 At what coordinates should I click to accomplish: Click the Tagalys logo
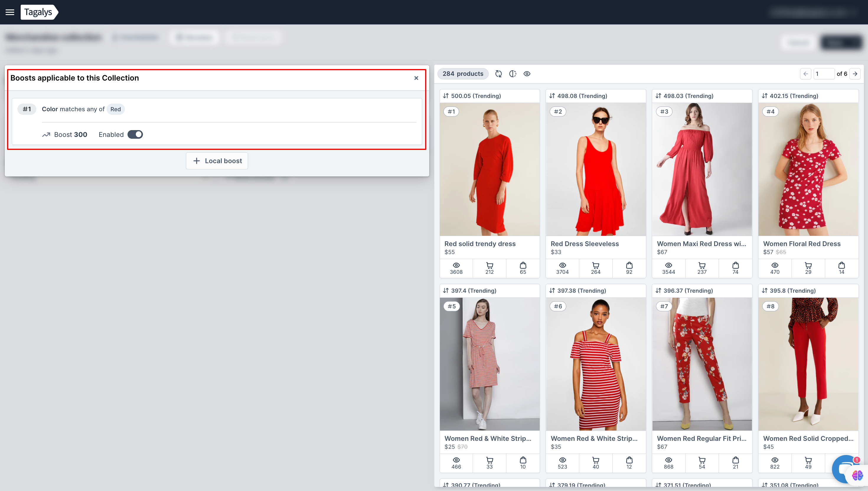coord(39,12)
